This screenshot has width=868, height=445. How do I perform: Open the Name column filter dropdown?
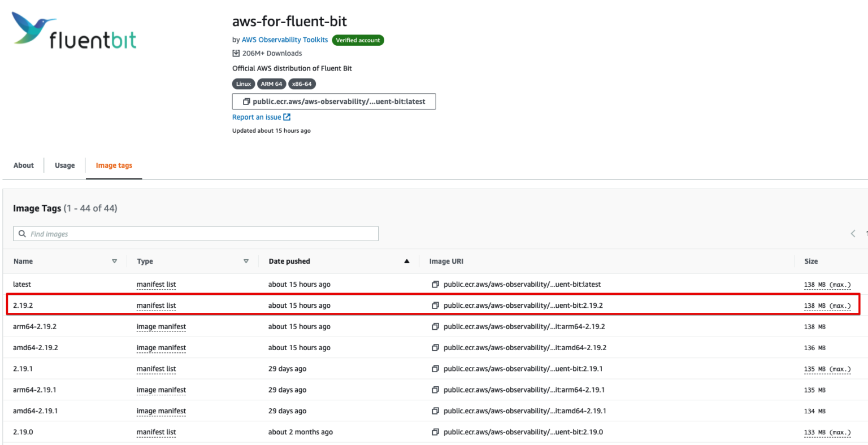(x=115, y=261)
